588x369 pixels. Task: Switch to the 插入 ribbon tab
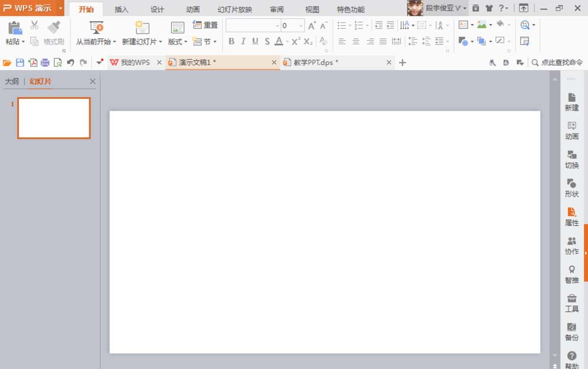click(122, 9)
